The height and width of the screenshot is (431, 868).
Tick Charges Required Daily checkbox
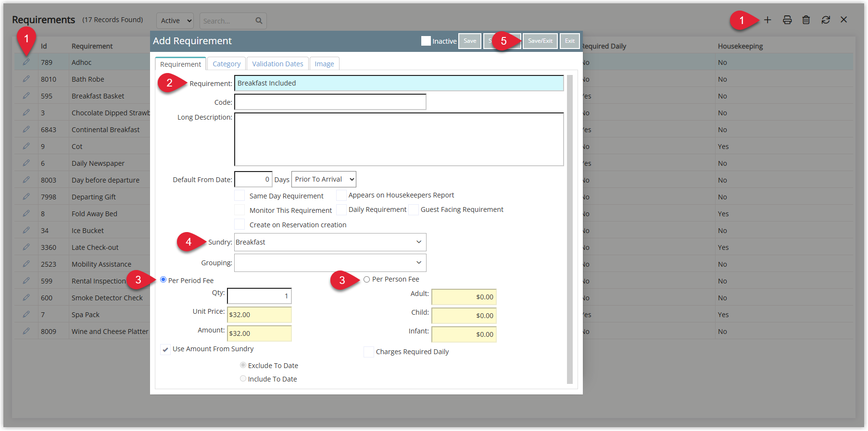[369, 352]
